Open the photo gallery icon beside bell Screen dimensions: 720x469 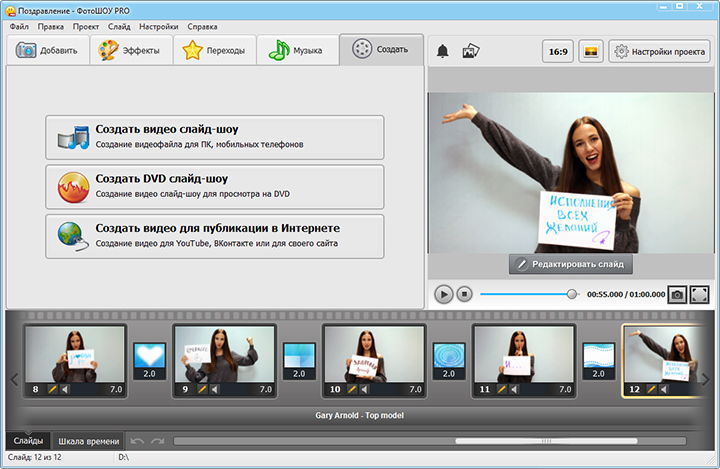pyautogui.click(x=471, y=51)
